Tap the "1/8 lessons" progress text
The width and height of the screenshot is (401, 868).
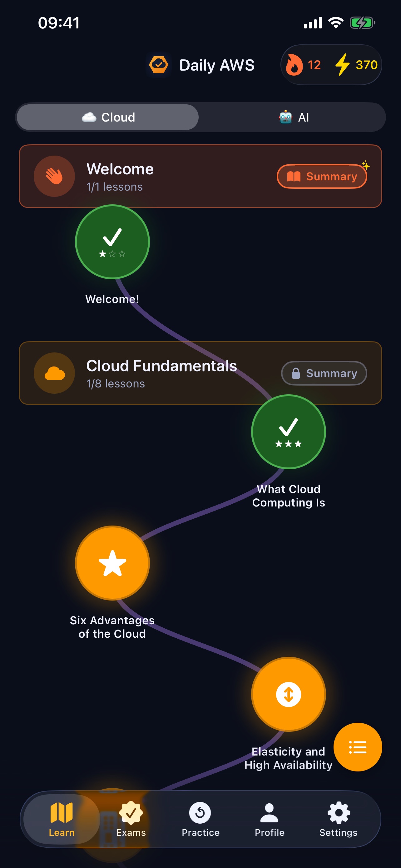pyautogui.click(x=116, y=383)
